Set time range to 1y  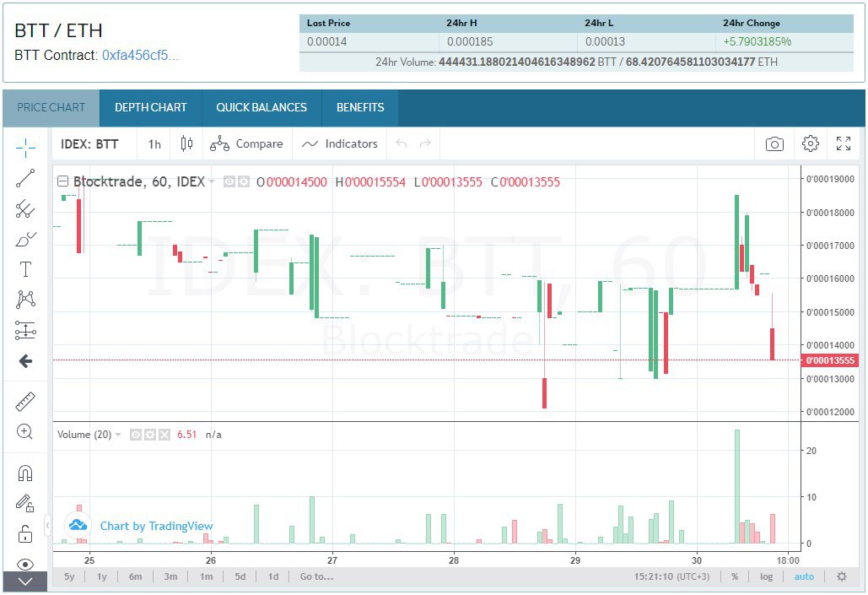coord(102,576)
